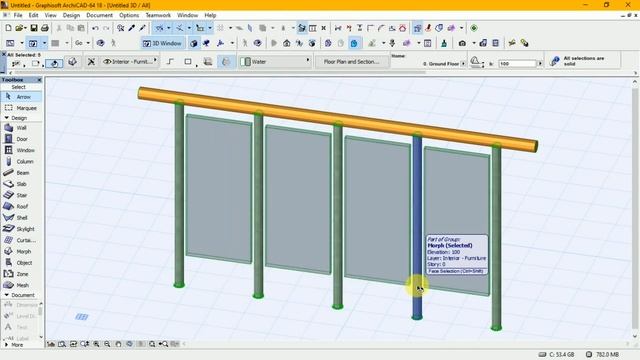The height and width of the screenshot is (360, 640).
Task: Open the Interior - Furniture layer dropdown
Action: point(155,60)
